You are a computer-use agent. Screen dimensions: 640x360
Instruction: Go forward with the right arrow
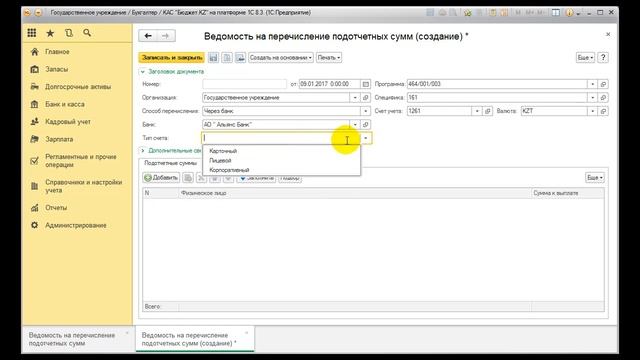tap(166, 36)
